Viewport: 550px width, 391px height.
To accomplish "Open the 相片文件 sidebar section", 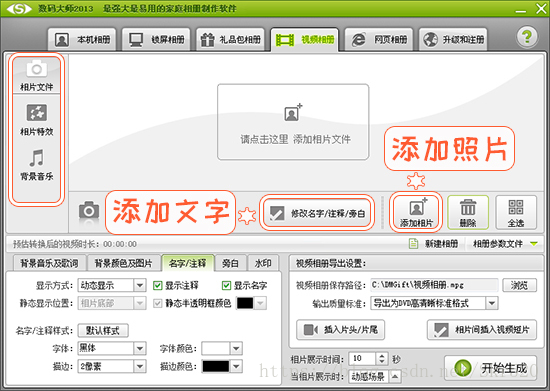I will coord(36,76).
